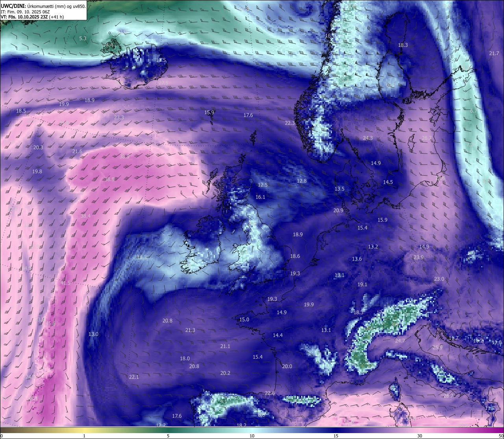Click the UWC/DINI title text
Image resolution: width=504 pixels, height=439 pixels.
tap(13, 6)
